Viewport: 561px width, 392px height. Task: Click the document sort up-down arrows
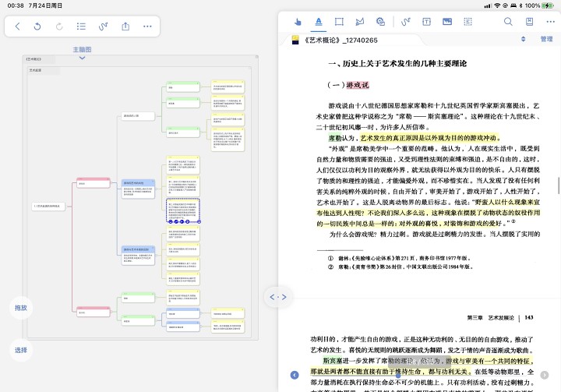(x=523, y=39)
